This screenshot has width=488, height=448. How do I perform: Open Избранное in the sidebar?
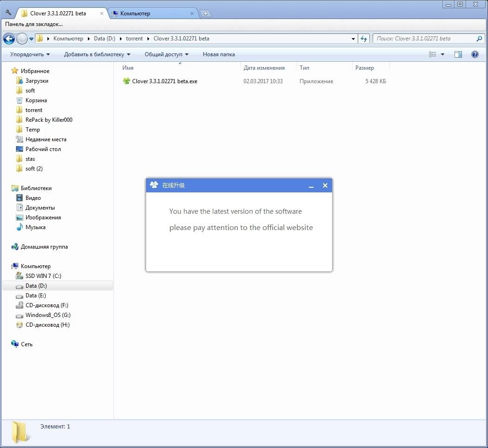click(x=35, y=71)
